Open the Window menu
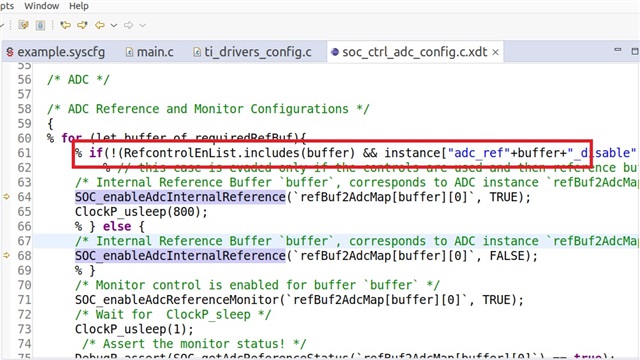 pyautogui.click(x=42, y=6)
